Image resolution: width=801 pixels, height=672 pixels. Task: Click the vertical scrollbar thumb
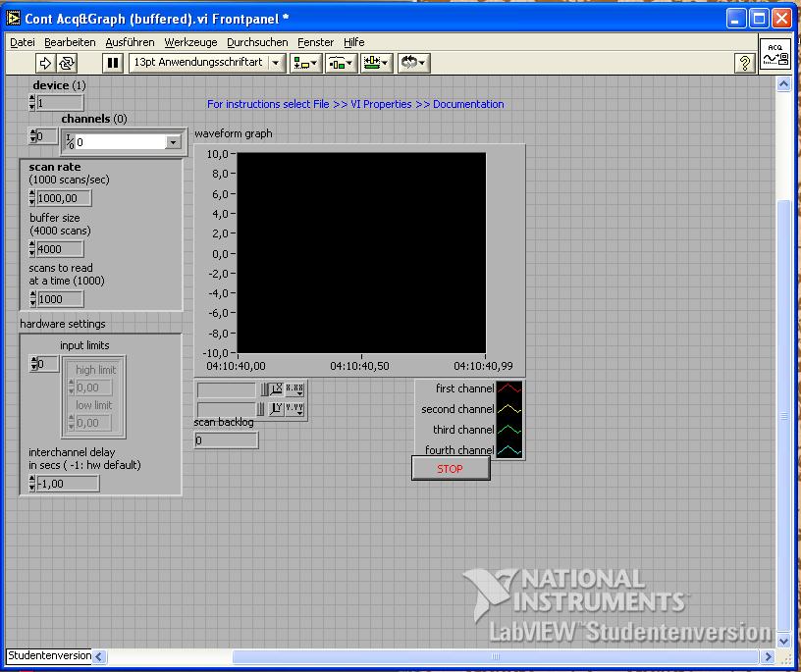tap(783, 416)
